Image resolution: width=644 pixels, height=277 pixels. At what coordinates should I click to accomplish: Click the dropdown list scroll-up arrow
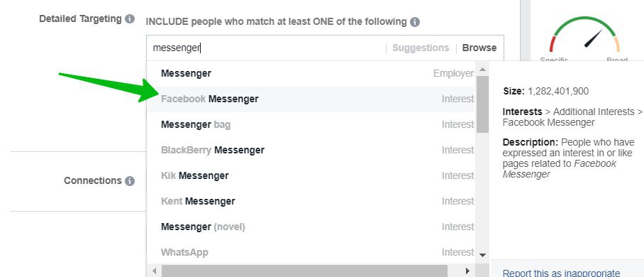click(x=482, y=70)
